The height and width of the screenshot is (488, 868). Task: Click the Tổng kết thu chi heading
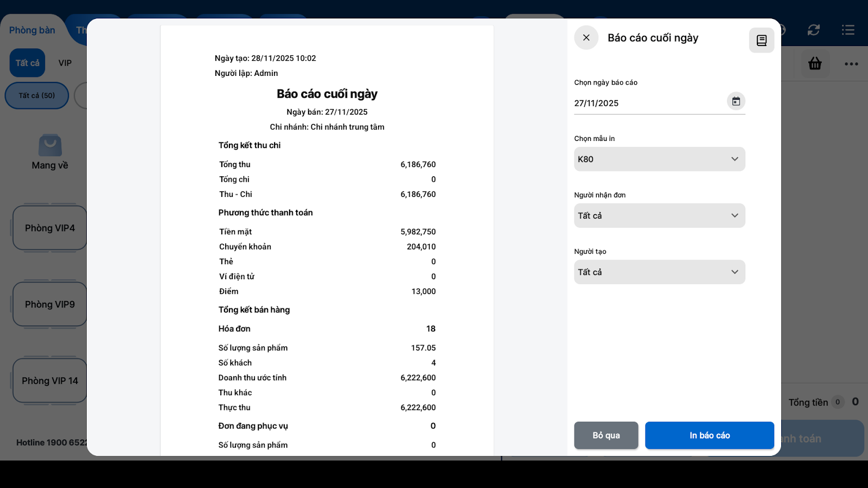(250, 145)
